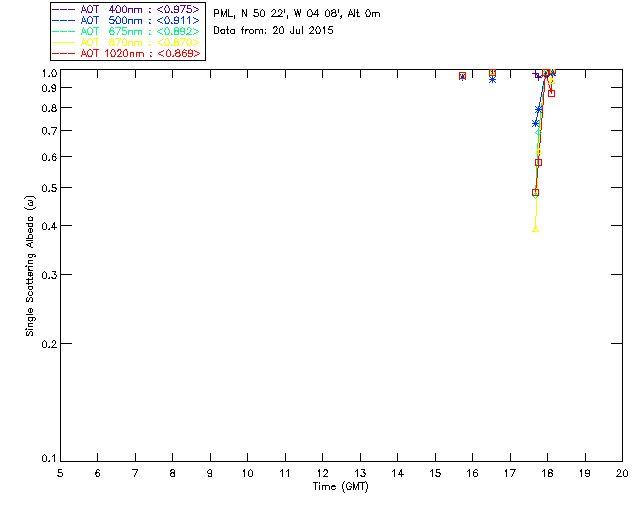Click the purple plus marker near 1.0
The image size is (640, 512).
coord(537,74)
